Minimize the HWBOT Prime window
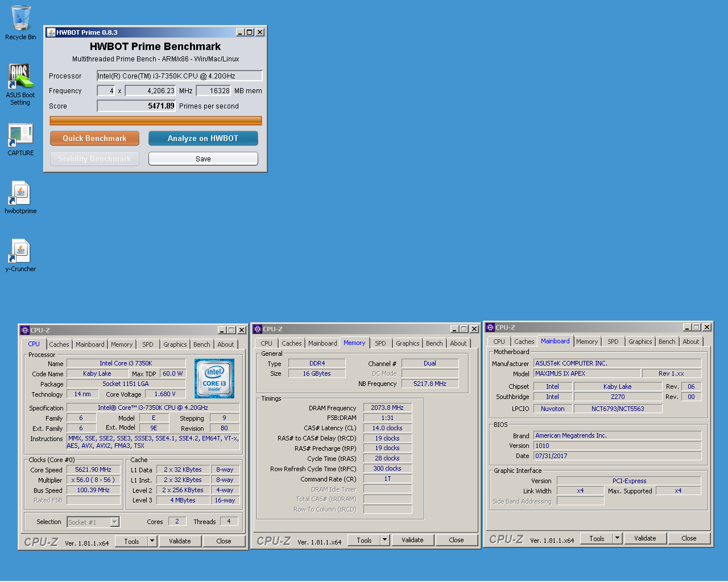Viewport: 728px width, 582px height. 240,32
